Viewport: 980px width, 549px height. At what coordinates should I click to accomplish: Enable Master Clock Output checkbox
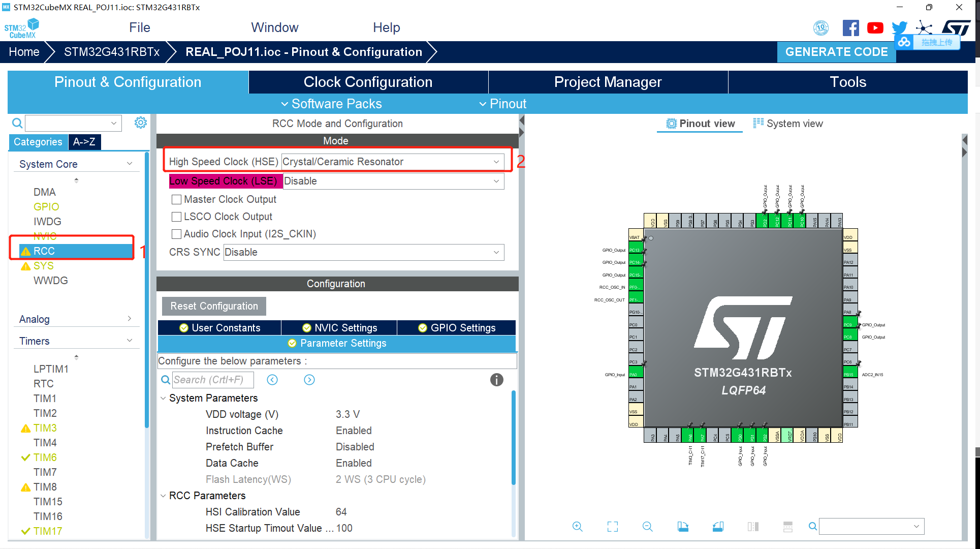[176, 200]
